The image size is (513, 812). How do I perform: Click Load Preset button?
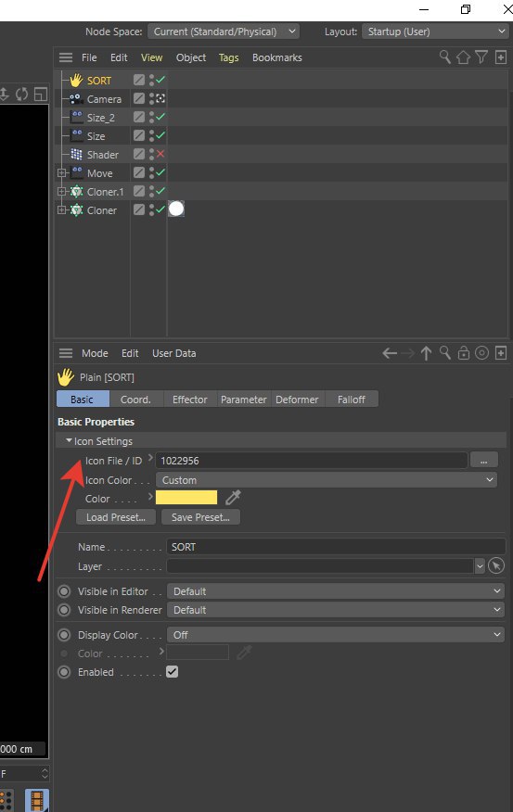[116, 517]
